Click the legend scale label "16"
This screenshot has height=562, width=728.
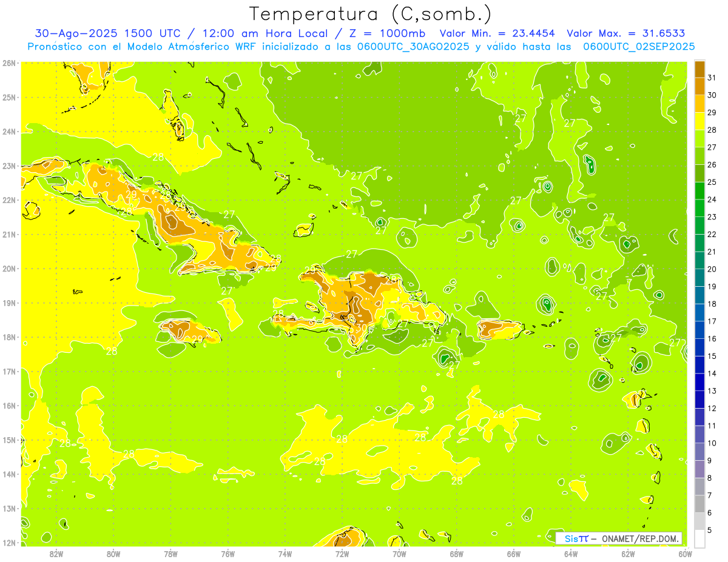coord(712,338)
